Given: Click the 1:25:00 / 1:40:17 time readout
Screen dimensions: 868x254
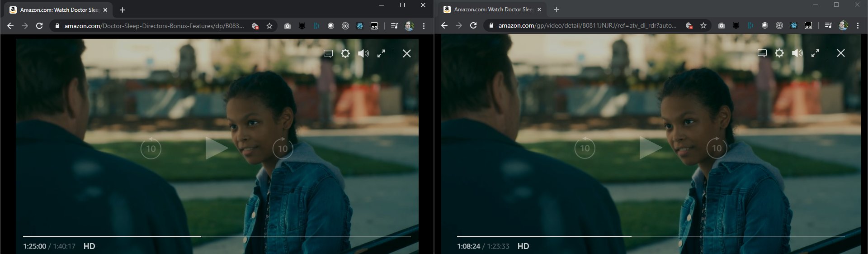Looking at the screenshot, I should pos(49,246).
